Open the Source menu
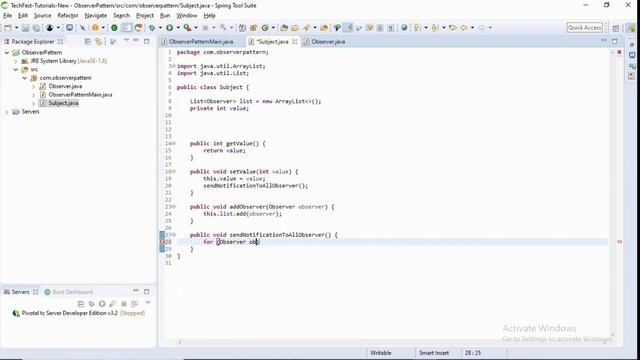640x360 pixels. pos(42,16)
